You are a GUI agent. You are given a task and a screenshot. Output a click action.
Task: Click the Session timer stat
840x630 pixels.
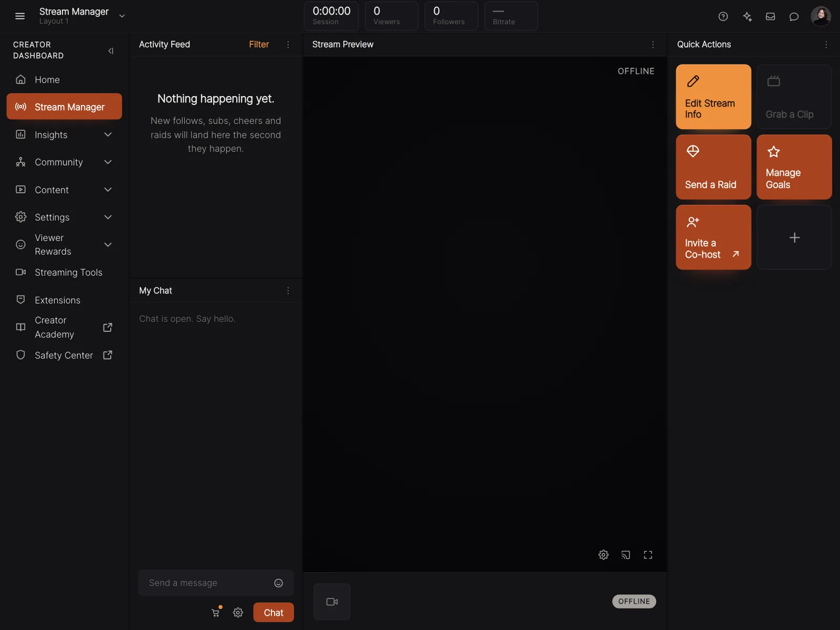tap(331, 16)
